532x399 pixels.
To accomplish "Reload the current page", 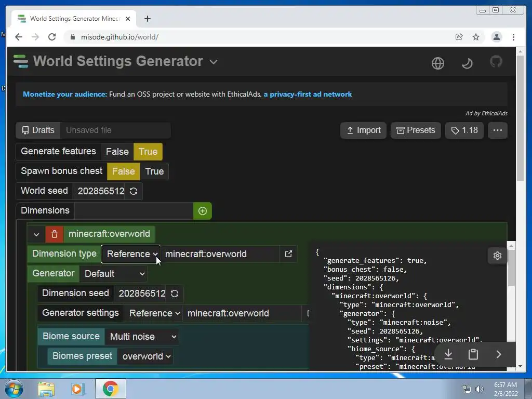I will 52,37.
